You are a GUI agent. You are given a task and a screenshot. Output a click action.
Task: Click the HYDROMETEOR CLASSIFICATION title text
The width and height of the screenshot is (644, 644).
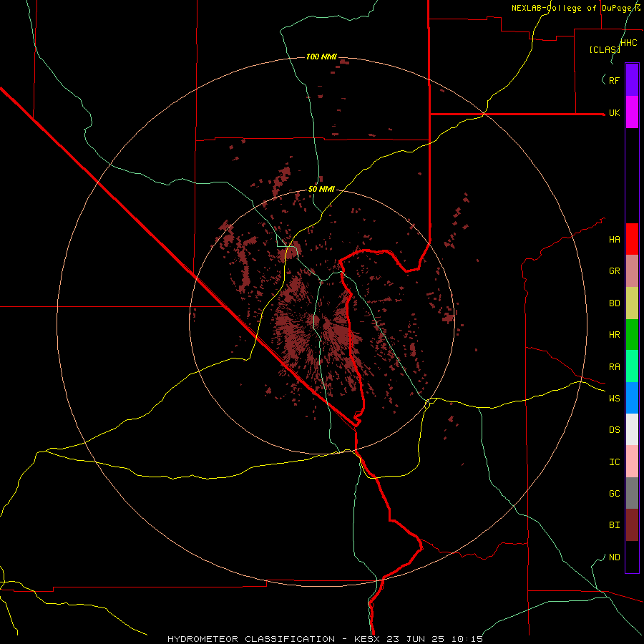(x=251, y=639)
